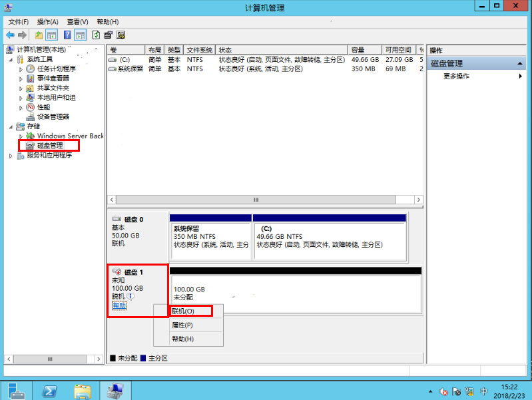Select 磁盘管理 in the tree
532x400 pixels.
(x=50, y=146)
